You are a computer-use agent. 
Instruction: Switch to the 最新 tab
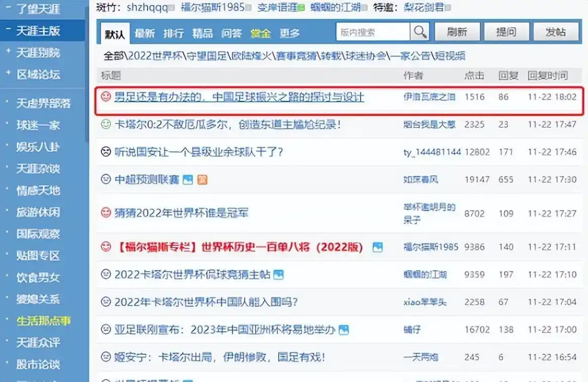point(145,31)
